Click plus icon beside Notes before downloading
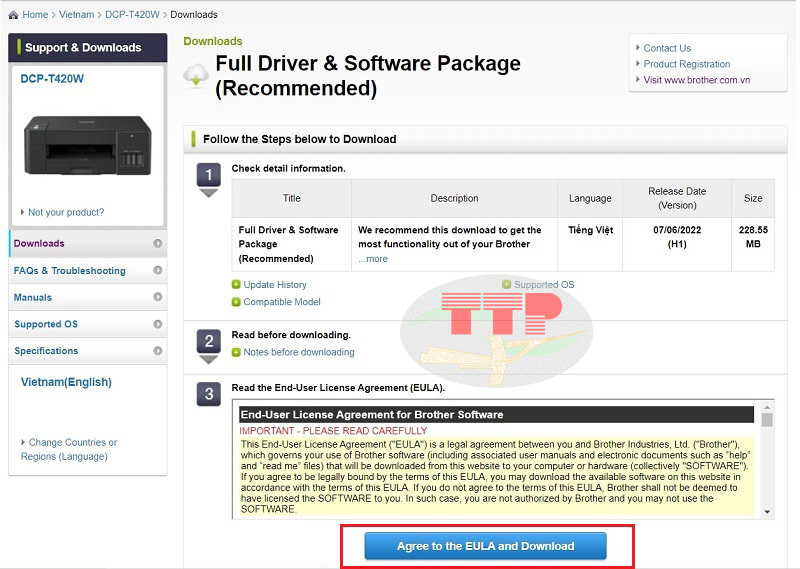Viewport: 800px width, 569px height. (236, 352)
